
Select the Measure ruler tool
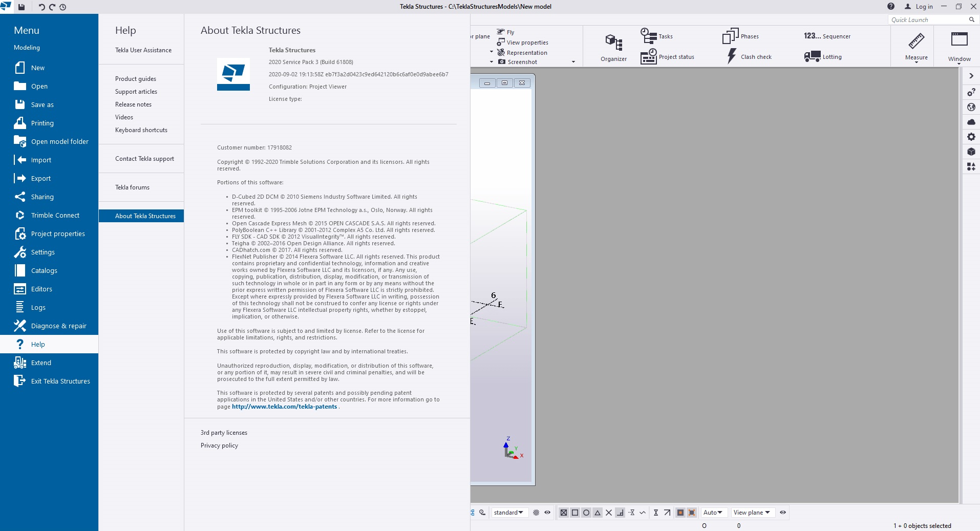point(916,42)
